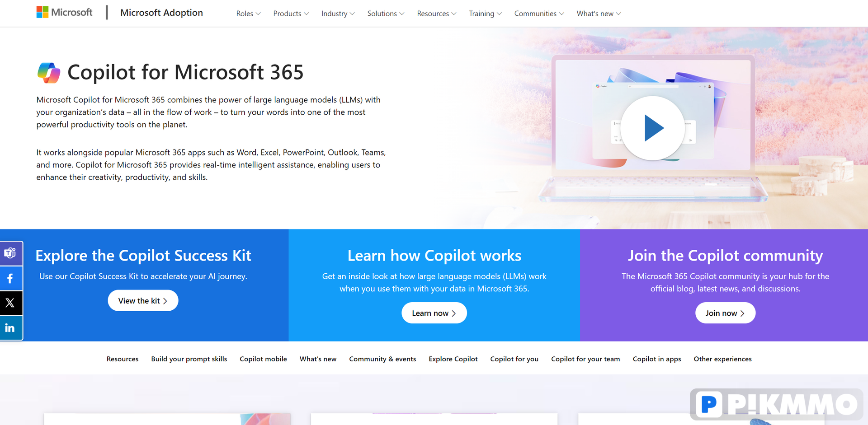Click the Join the Copilot community heading
This screenshot has height=425, width=868.
pyautogui.click(x=725, y=256)
